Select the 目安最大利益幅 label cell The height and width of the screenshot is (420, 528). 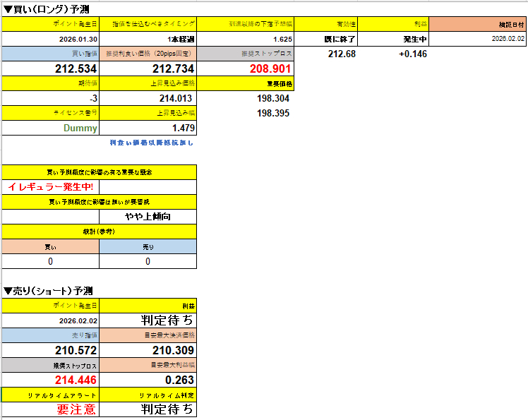pyautogui.click(x=148, y=365)
